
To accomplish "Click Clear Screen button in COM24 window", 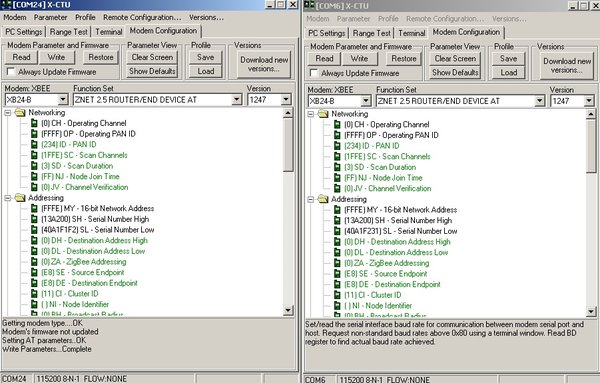I will (152, 57).
